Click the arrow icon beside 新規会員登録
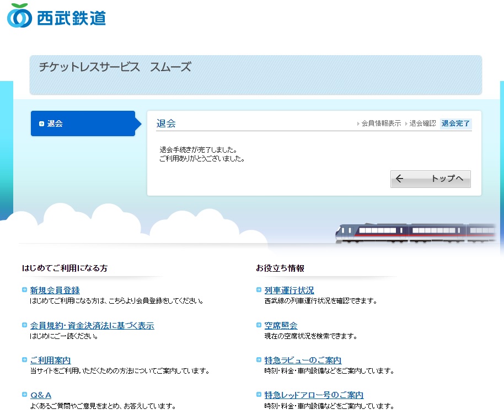Screen dimensions: 504x420 [x=25, y=290]
